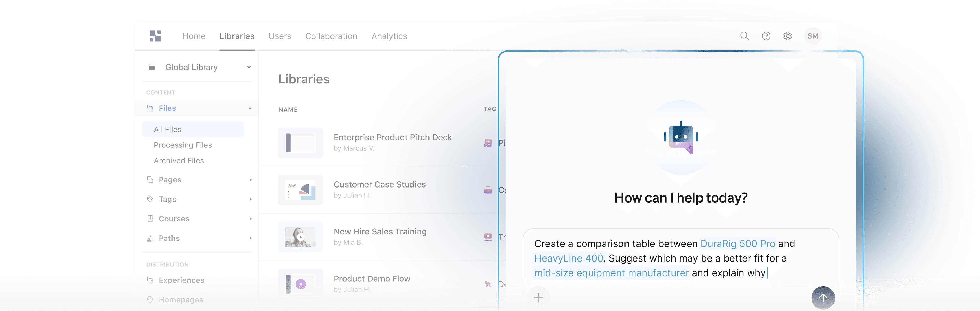Click the Files icon in sidebar
This screenshot has height=311, width=980.
[150, 108]
